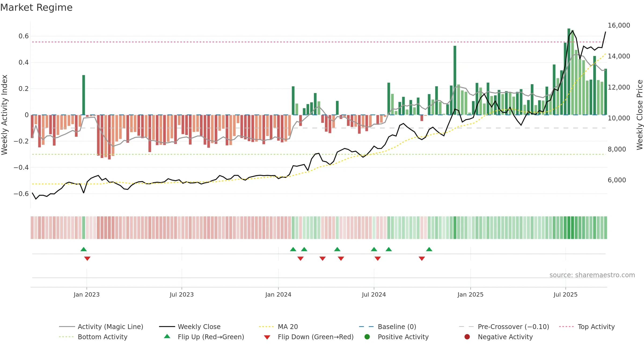The image size is (644, 362).
Task: Click the tallest green bar after Jul 2025
Action: 569,72
